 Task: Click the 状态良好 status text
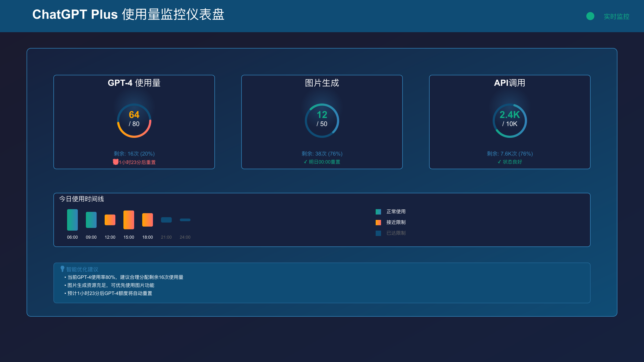512,162
